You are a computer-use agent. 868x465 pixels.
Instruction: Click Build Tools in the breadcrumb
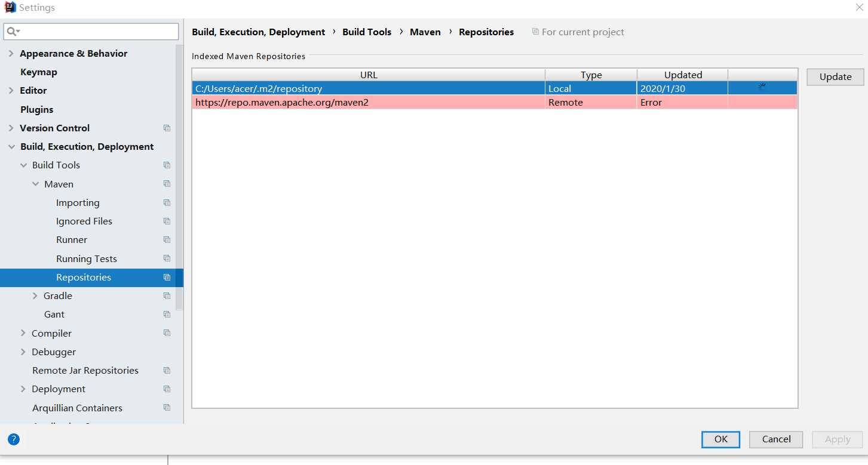click(x=367, y=32)
